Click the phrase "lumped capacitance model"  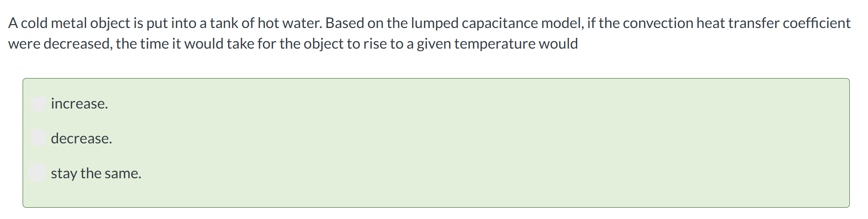497,23
